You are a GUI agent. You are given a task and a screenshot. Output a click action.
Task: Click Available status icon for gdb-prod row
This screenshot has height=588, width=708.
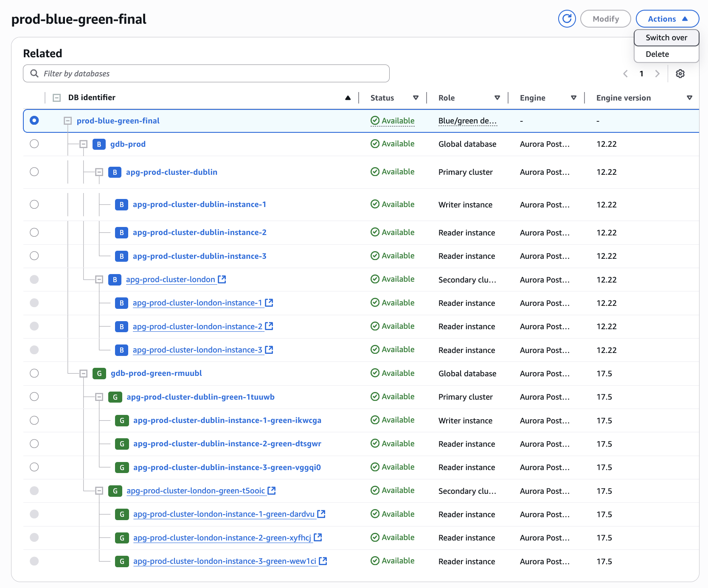coord(375,144)
